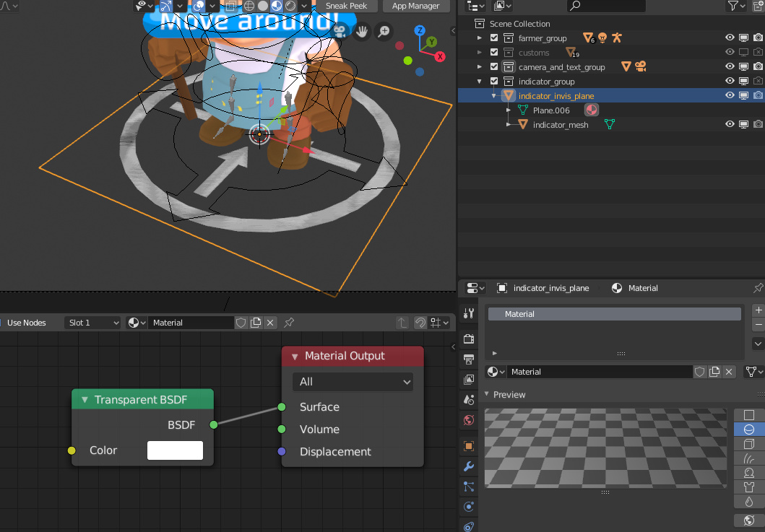
Task: Hide farmer_group in viewport with eye icon
Action: click(730, 38)
